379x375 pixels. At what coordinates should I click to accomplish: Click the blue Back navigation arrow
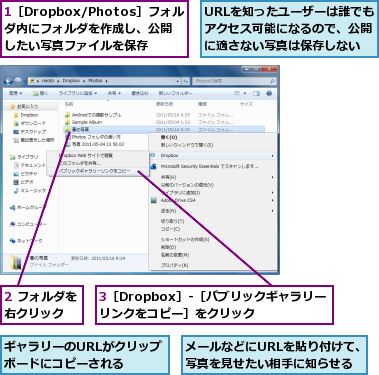tap(8, 81)
